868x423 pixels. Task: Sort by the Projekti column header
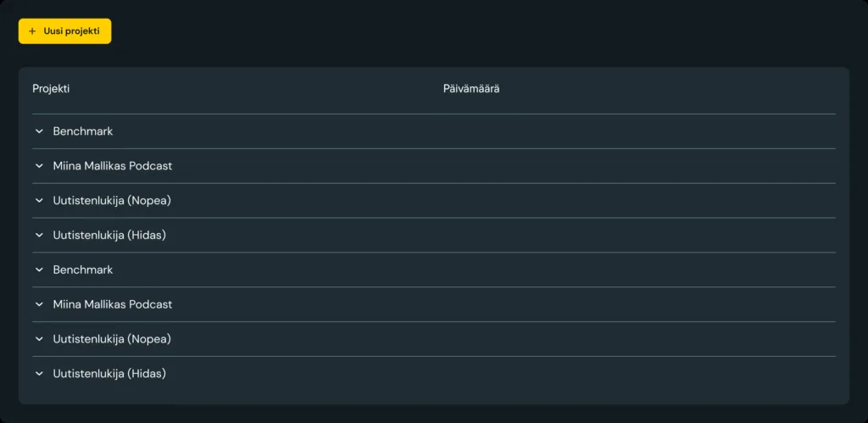click(x=51, y=89)
